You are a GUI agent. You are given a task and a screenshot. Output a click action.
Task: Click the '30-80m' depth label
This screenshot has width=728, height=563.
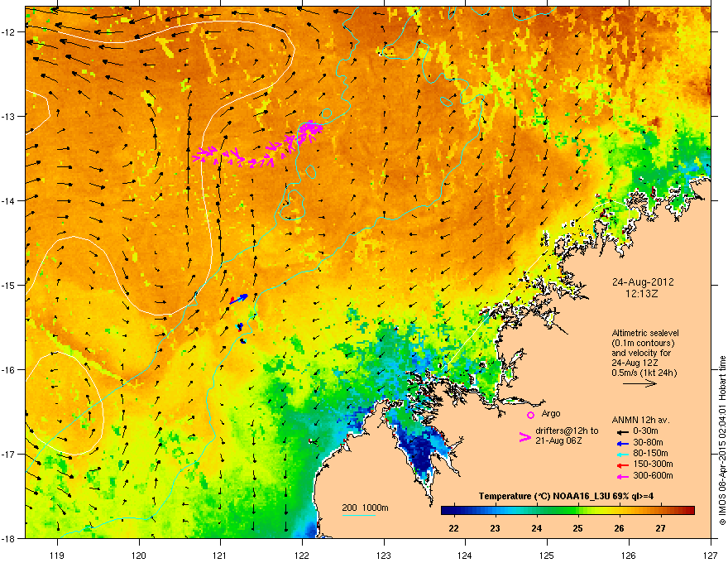point(648,443)
